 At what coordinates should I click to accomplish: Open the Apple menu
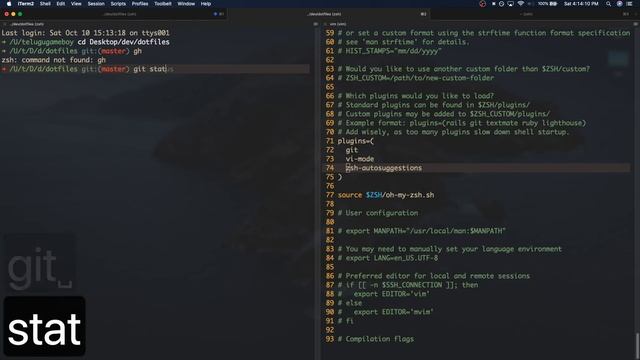click(9, 4)
